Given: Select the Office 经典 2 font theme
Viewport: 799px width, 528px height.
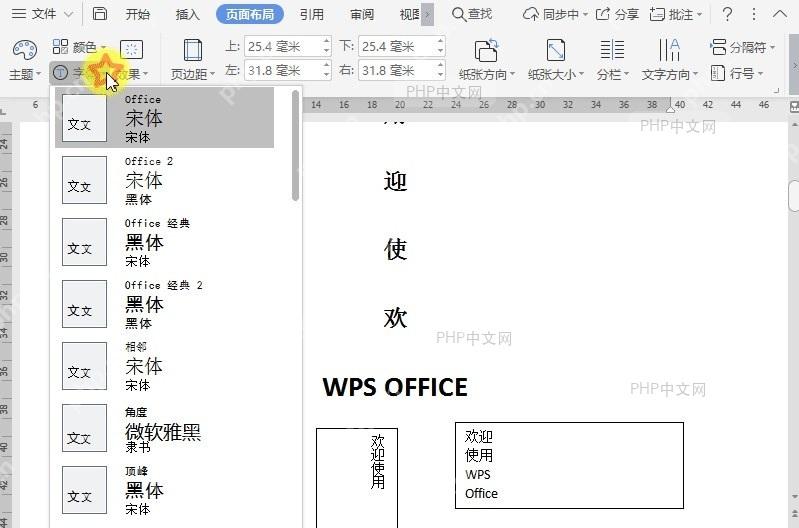Looking at the screenshot, I should coord(164,304).
